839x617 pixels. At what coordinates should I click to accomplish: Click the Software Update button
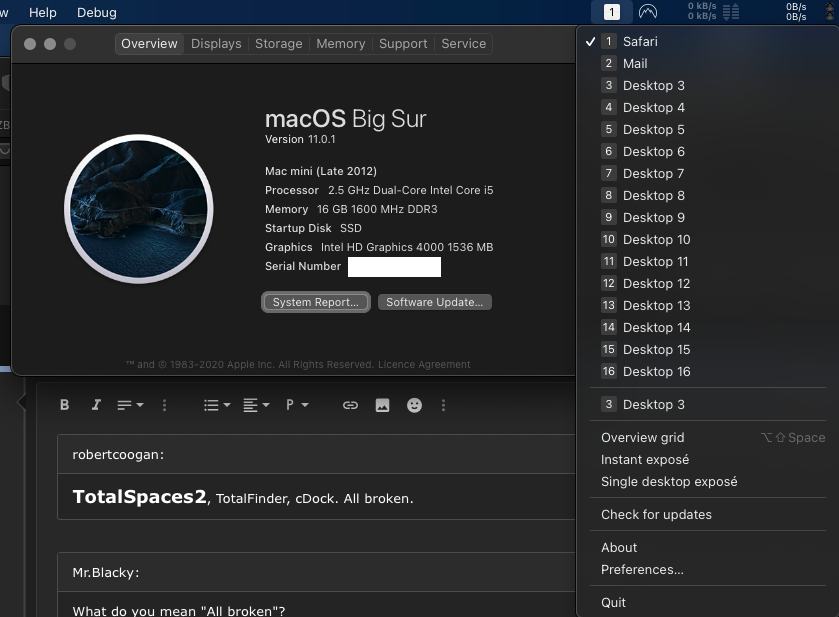pyautogui.click(x=434, y=302)
